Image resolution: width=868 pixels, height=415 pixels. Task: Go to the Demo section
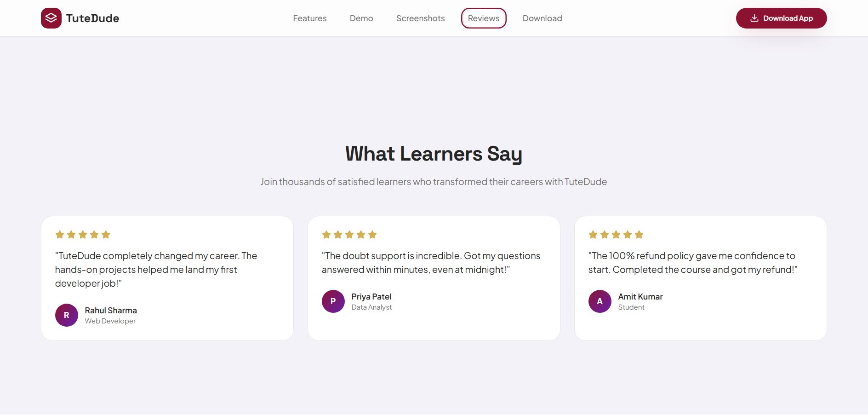coord(361,18)
